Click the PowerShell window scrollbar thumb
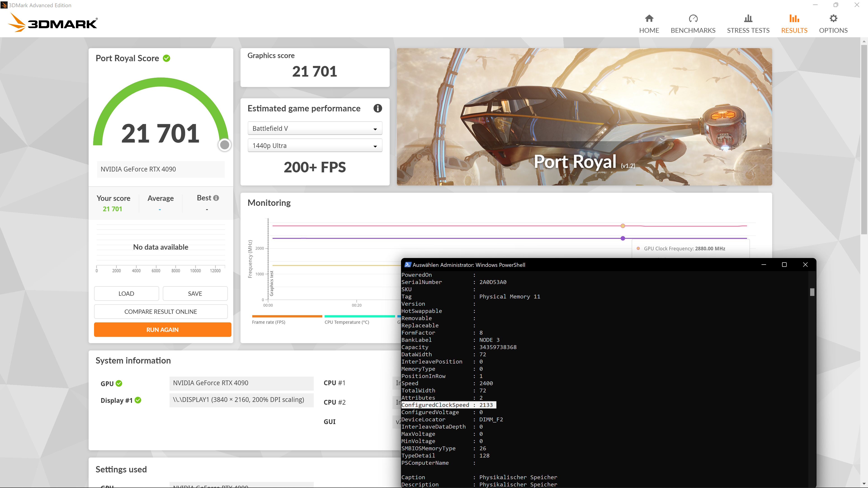The height and width of the screenshot is (488, 868). (x=812, y=292)
